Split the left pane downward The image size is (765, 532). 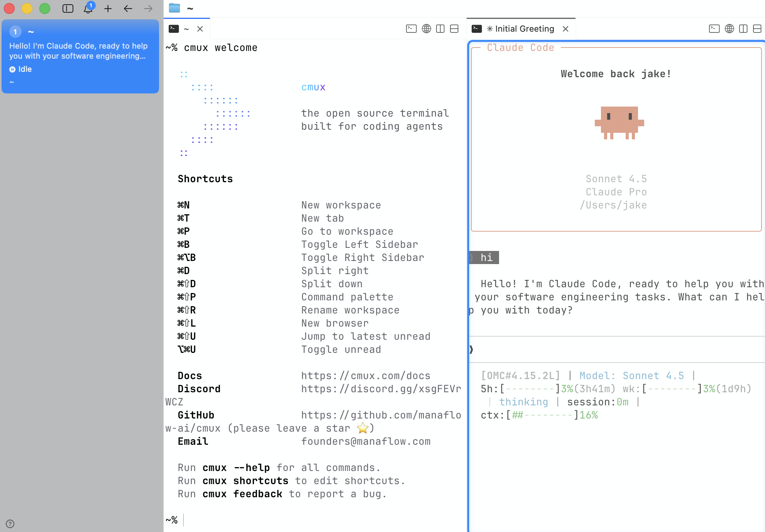pos(454,29)
